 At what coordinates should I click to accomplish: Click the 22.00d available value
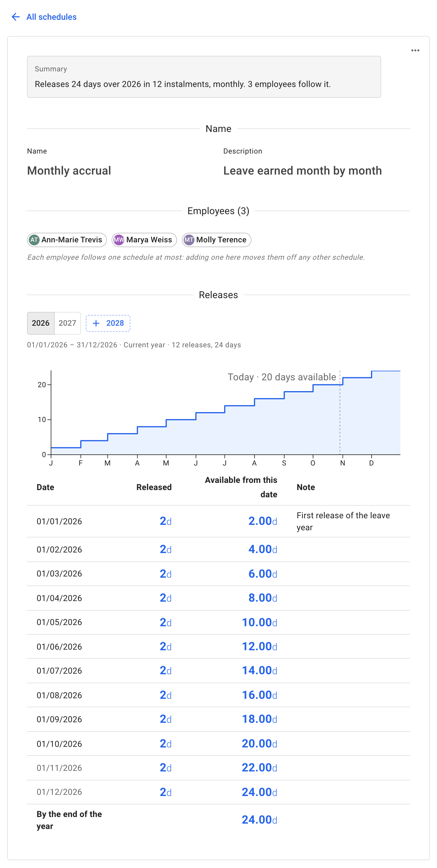[x=260, y=768]
